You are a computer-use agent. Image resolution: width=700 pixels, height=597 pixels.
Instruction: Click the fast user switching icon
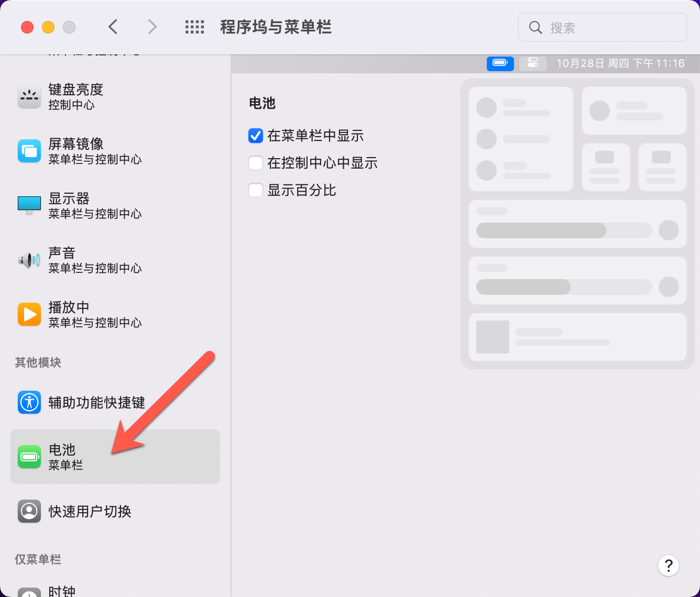point(29,511)
